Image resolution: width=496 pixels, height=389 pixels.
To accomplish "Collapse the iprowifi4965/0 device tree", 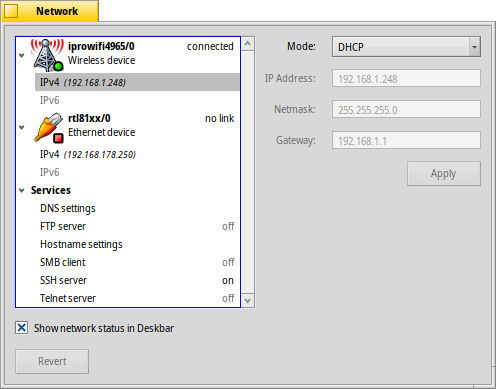I will (22, 55).
